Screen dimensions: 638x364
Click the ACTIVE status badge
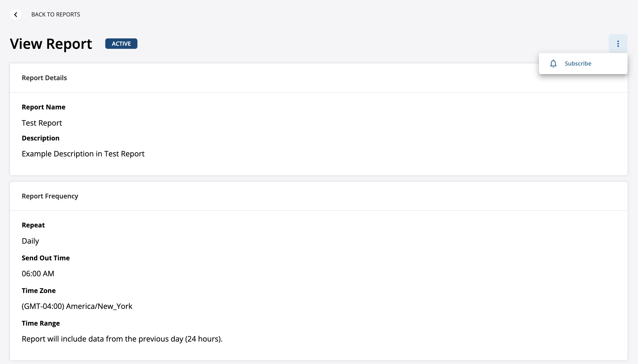(121, 44)
